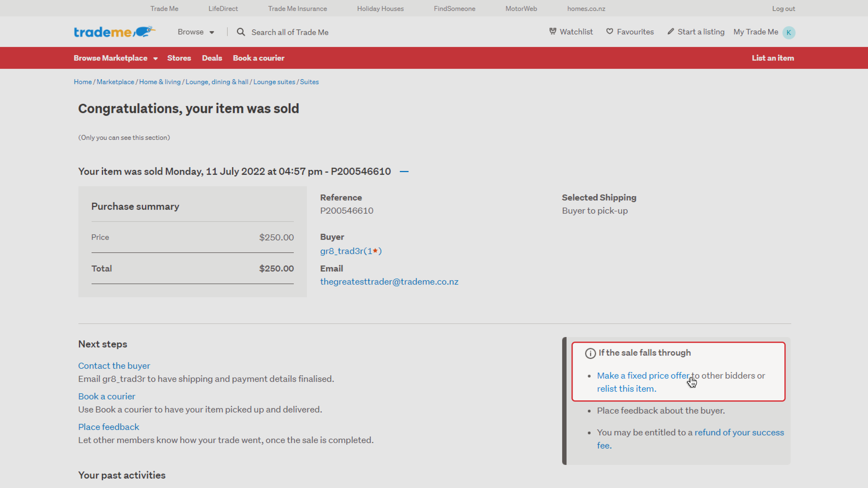This screenshot has height=488, width=868.
Task: Click Place feedback link
Action: pyautogui.click(x=108, y=427)
